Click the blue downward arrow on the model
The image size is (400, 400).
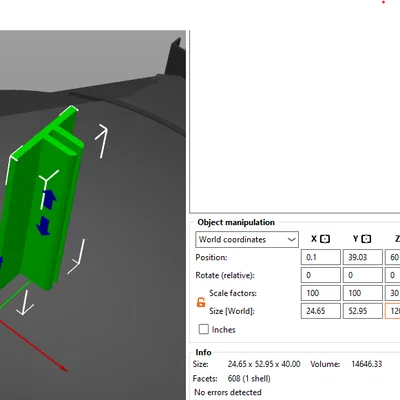click(44, 226)
